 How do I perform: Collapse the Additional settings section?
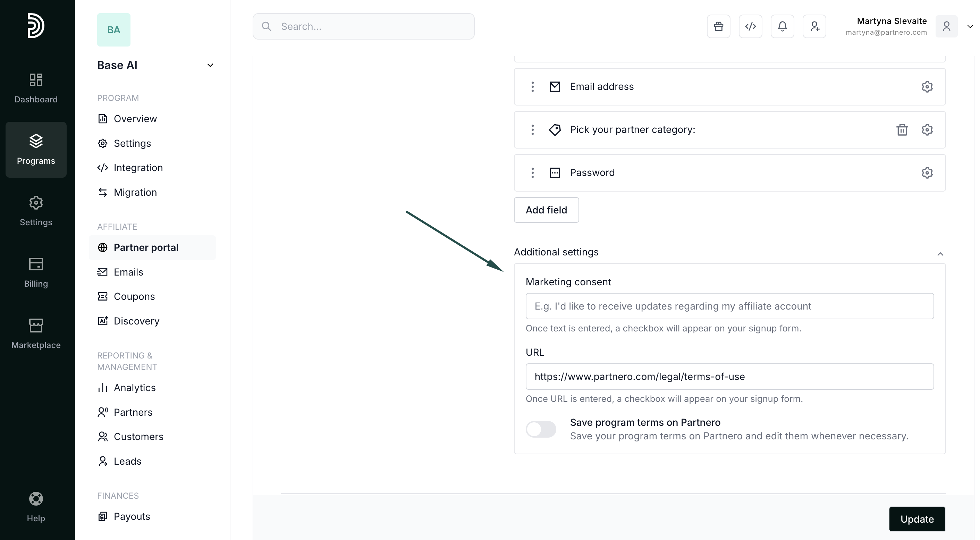click(940, 254)
